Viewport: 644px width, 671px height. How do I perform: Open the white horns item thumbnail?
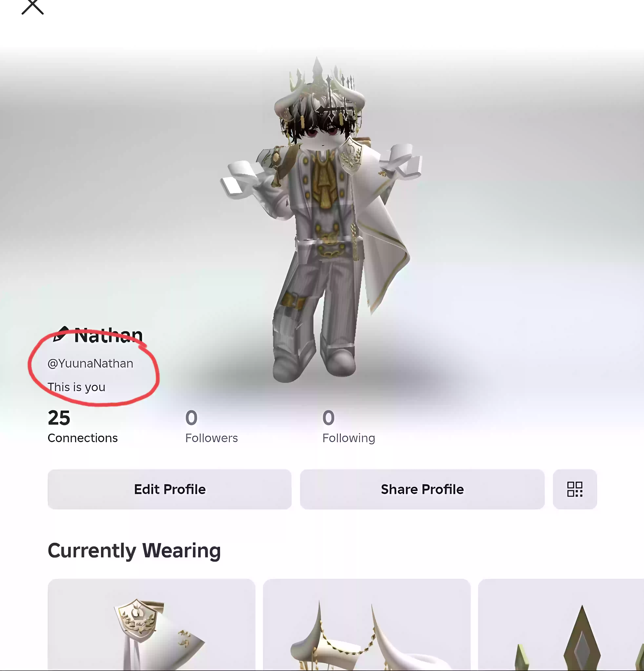[x=367, y=625]
